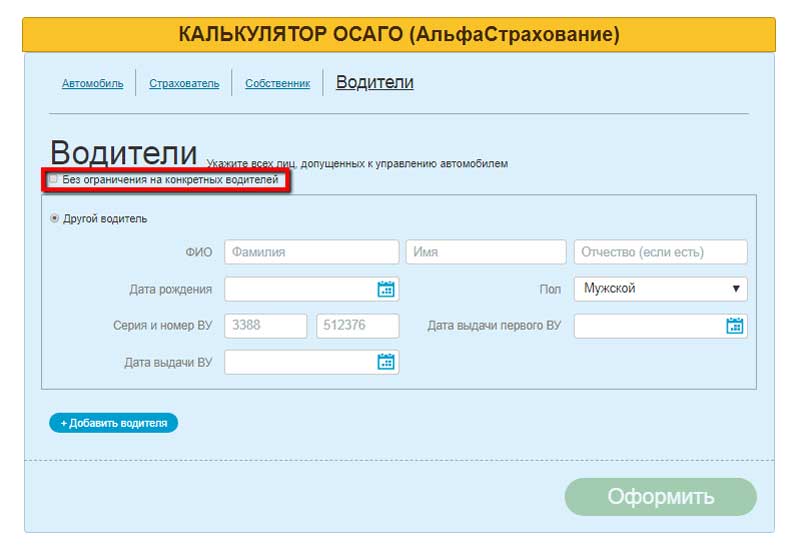The width and height of the screenshot is (800, 545).
Task: Click the Добавить водителя button
Action: point(113,423)
